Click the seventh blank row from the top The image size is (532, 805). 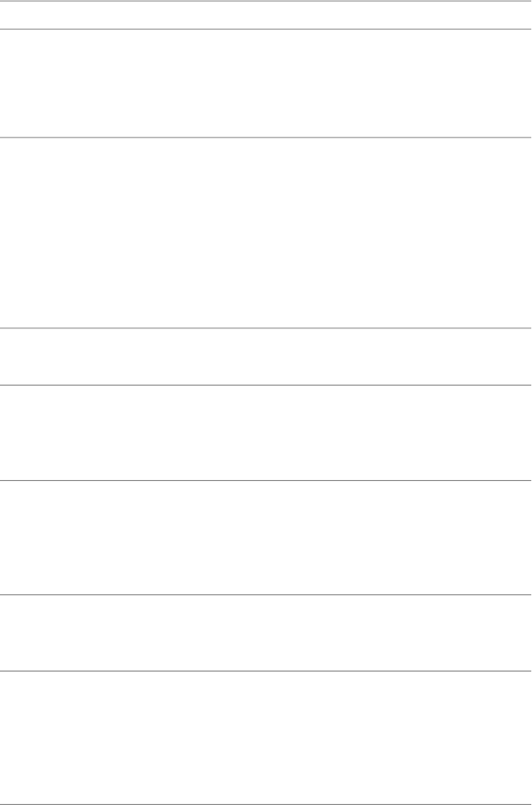coord(265,632)
